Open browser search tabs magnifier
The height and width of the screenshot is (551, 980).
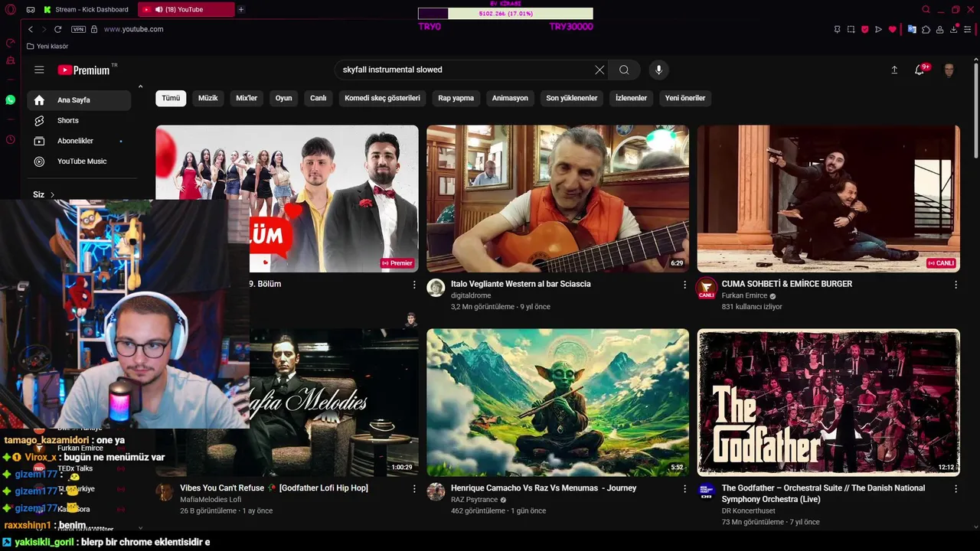tap(926, 10)
